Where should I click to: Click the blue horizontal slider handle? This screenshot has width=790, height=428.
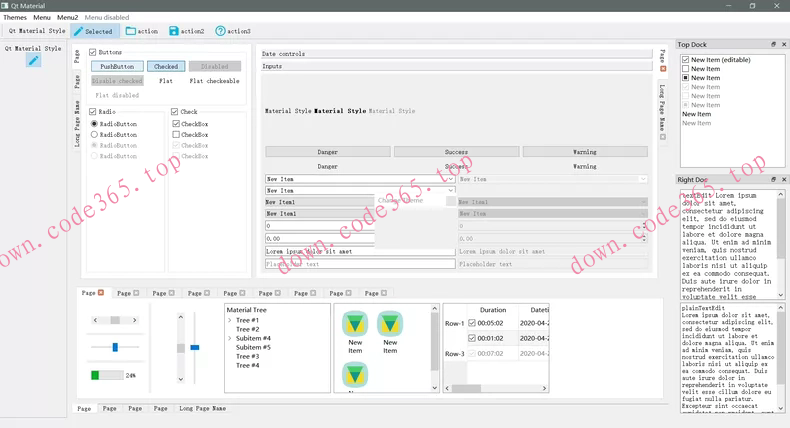point(115,347)
